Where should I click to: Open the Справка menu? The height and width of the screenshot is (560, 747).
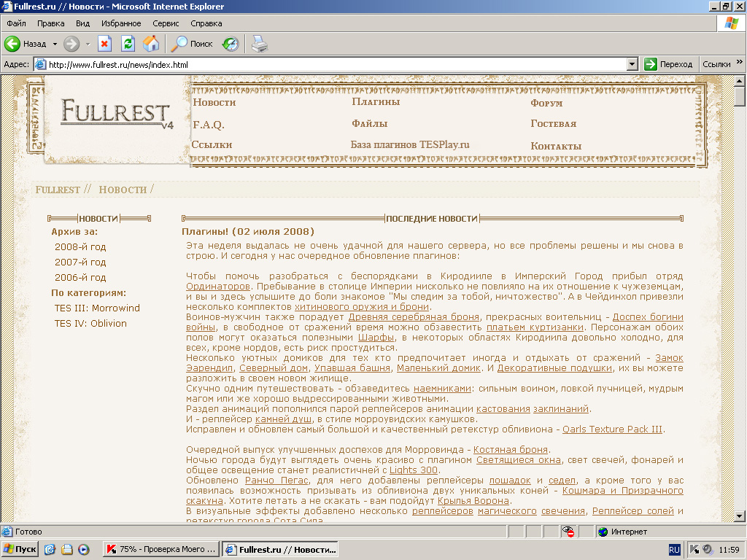pyautogui.click(x=206, y=23)
